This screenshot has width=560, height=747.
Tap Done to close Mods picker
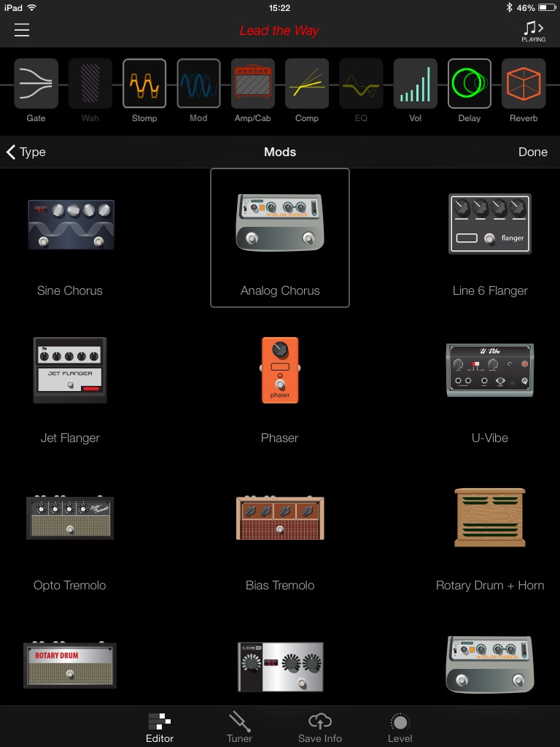click(533, 152)
